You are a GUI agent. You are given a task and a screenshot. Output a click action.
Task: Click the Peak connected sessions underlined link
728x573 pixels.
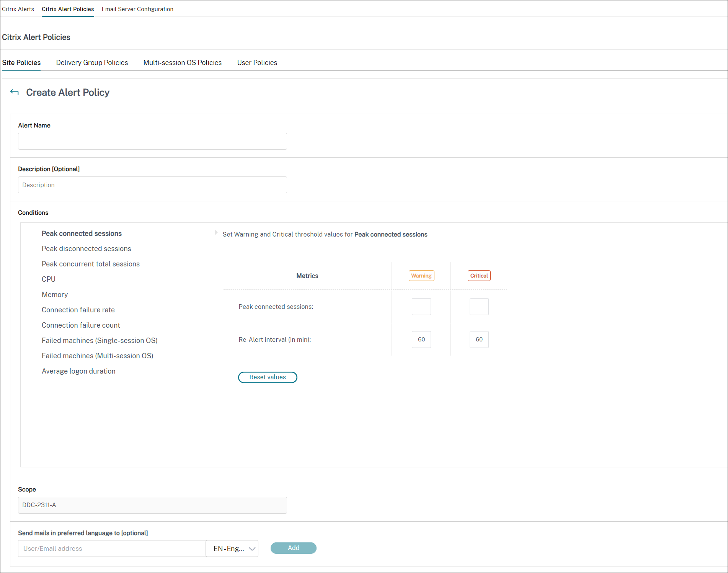(x=391, y=234)
